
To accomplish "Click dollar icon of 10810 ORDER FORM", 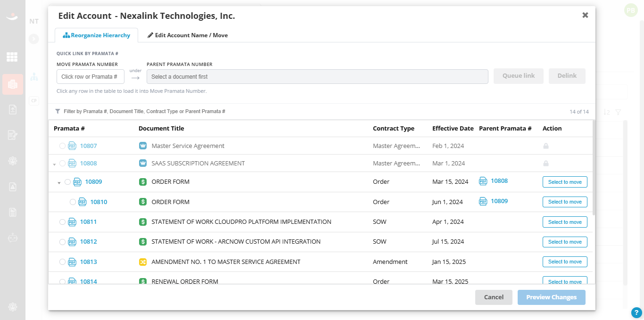I will pyautogui.click(x=143, y=202).
